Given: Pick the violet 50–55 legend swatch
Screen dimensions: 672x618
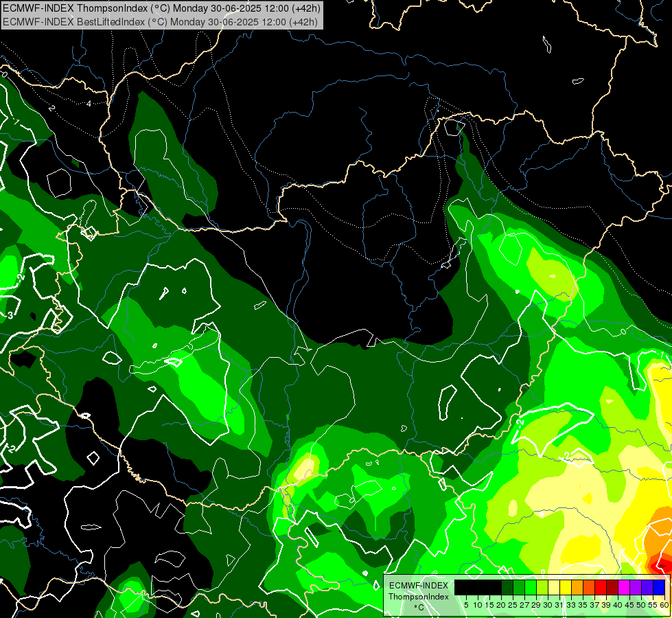Looking at the screenshot, I should (x=647, y=587).
